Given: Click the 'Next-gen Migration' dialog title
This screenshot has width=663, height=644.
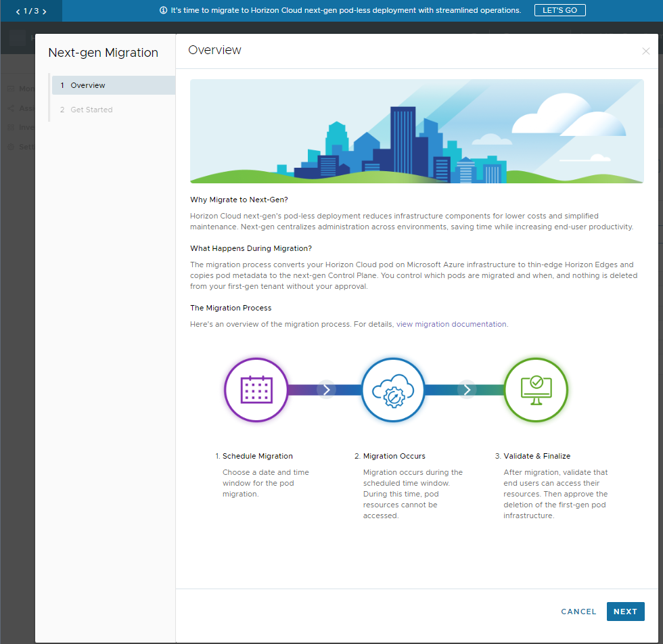Looking at the screenshot, I should point(103,53).
